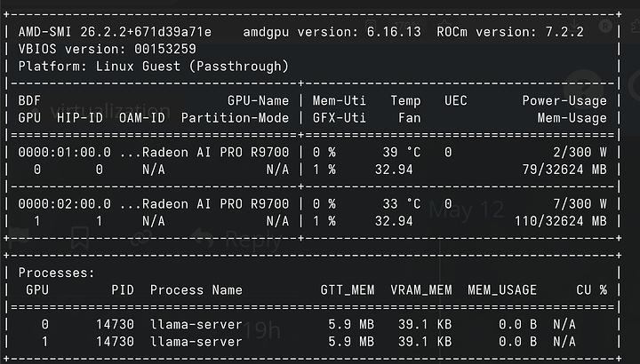The width and height of the screenshot is (640, 364).
Task: Click '39.1 KB' in the GPU 1 process row
Action: (425, 341)
